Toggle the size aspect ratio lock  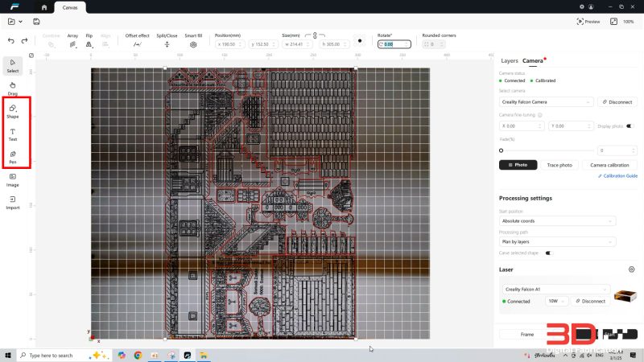(x=315, y=35)
